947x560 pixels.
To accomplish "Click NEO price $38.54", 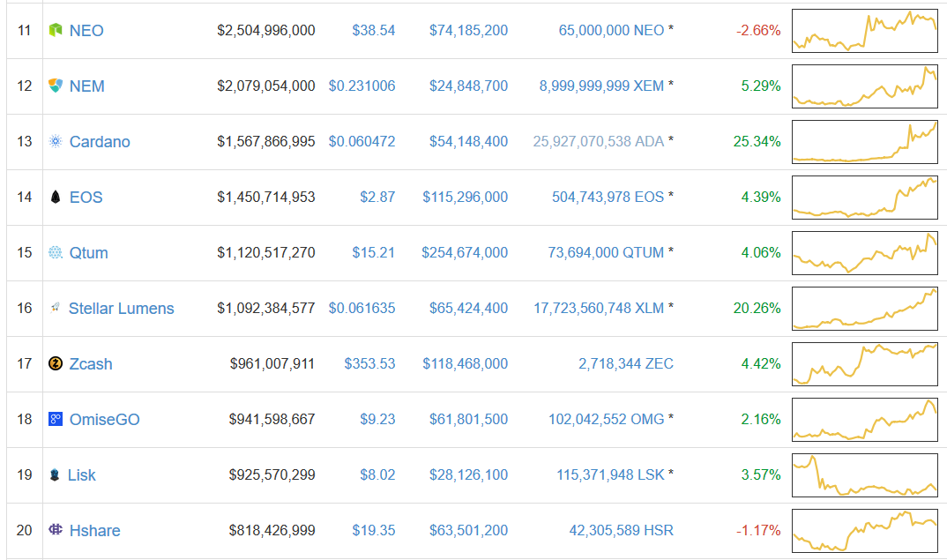I will coord(373,31).
